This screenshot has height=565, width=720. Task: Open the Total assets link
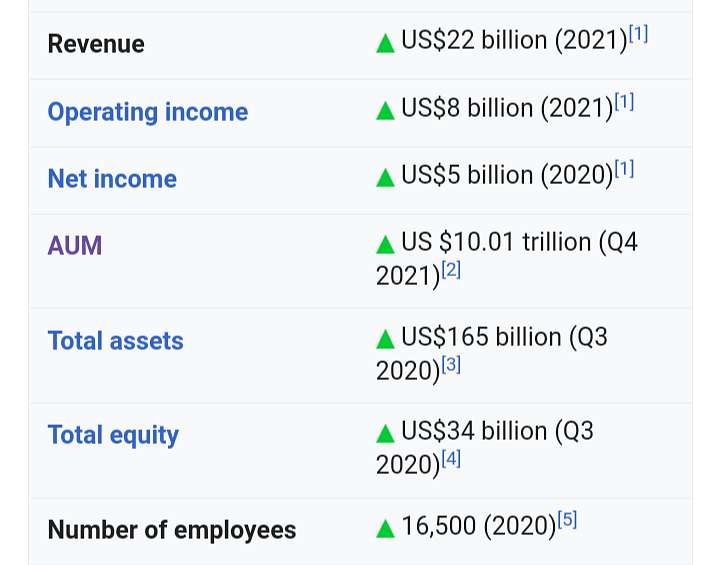[115, 341]
